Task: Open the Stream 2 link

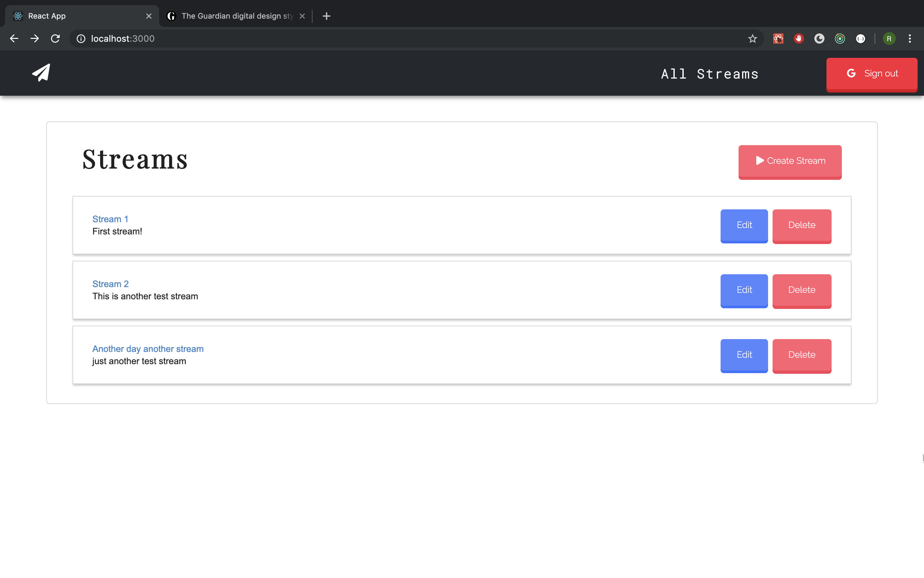Action: point(110,284)
